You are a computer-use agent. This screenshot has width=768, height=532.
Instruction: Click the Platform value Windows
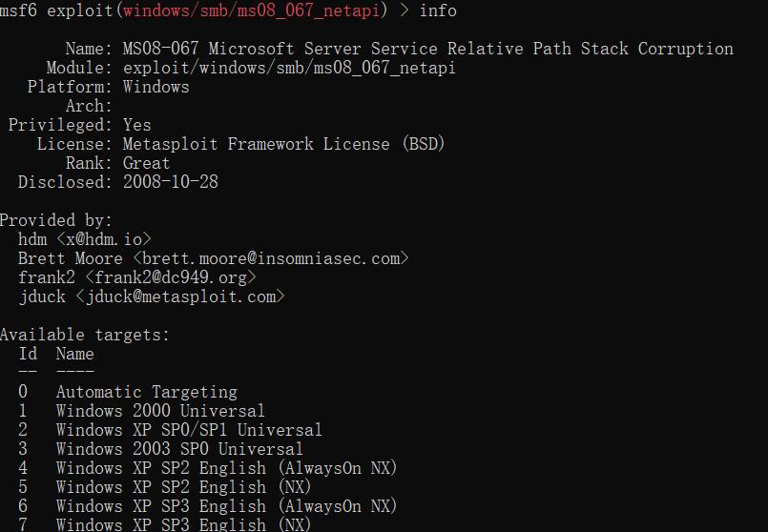tap(156, 87)
